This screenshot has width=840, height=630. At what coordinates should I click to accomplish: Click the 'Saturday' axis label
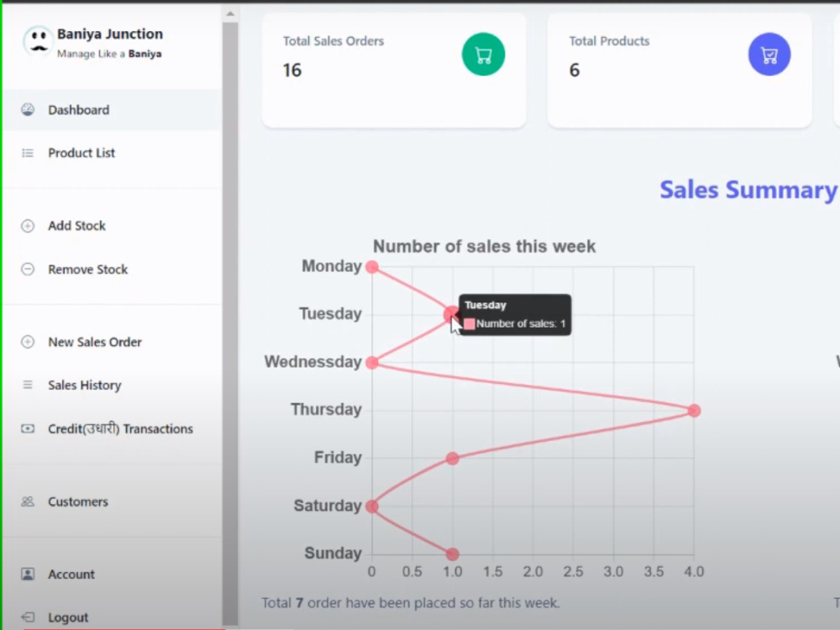point(328,505)
